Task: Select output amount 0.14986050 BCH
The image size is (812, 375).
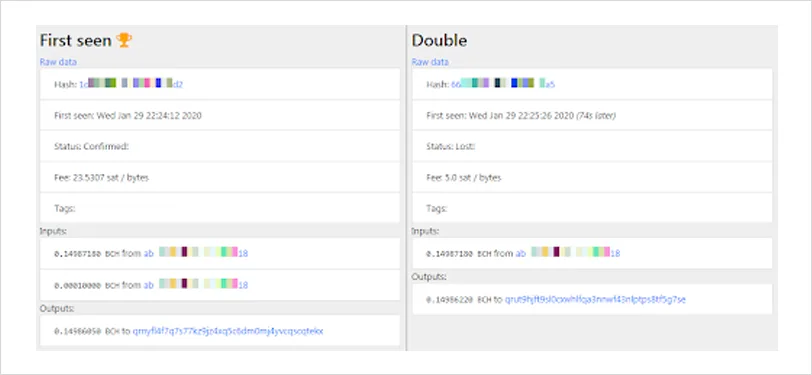Action: [x=86, y=331]
